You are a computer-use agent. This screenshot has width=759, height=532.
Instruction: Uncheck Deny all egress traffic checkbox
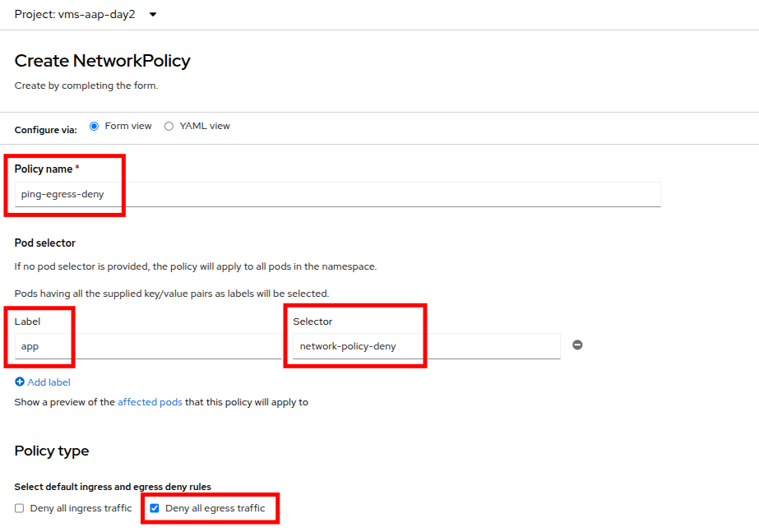[x=155, y=508]
